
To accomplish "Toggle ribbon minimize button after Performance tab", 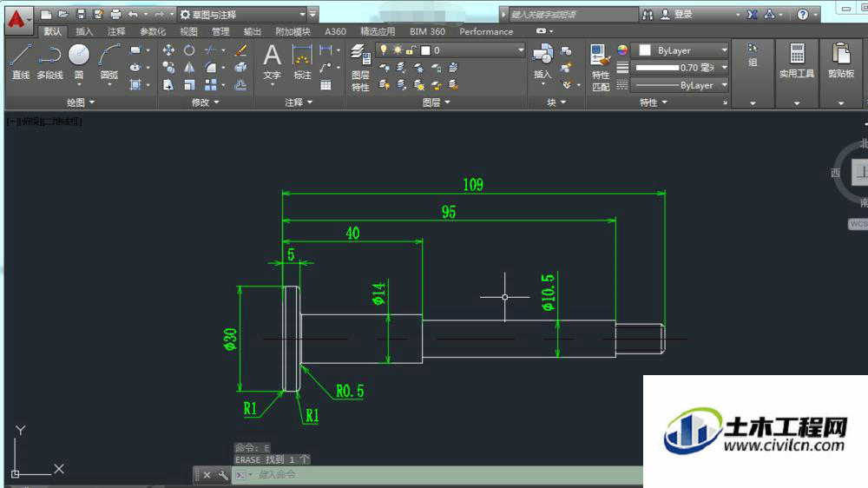I will pyautogui.click(x=541, y=31).
